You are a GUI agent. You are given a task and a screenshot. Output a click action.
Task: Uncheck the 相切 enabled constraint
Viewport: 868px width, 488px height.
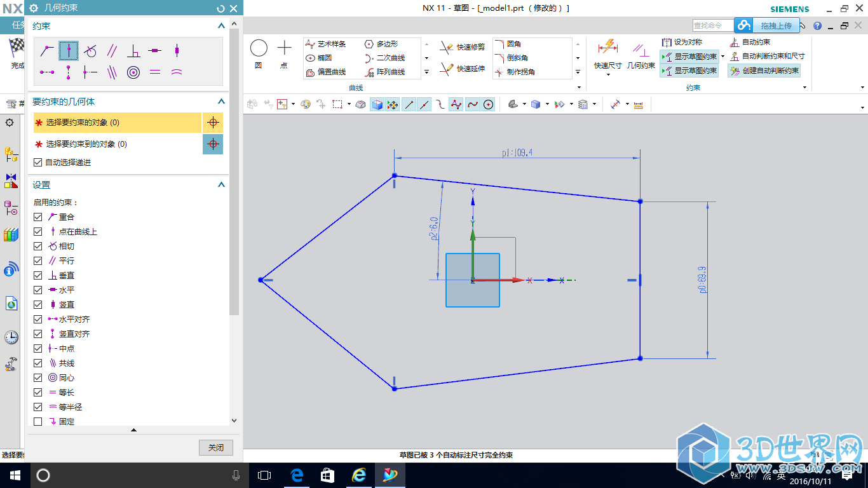[x=37, y=246]
